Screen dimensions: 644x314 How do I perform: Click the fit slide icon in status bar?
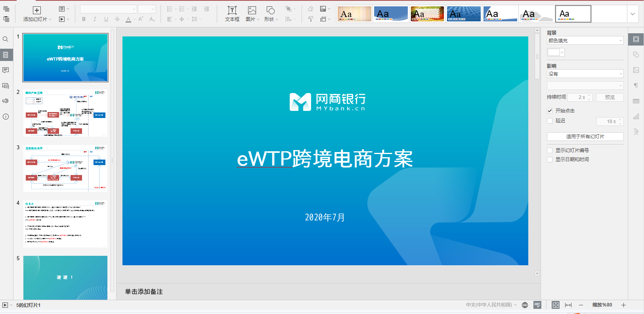pos(556,305)
